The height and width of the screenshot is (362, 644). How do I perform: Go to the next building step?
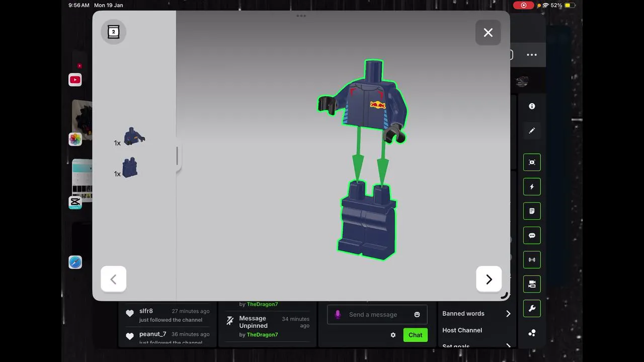tap(489, 279)
